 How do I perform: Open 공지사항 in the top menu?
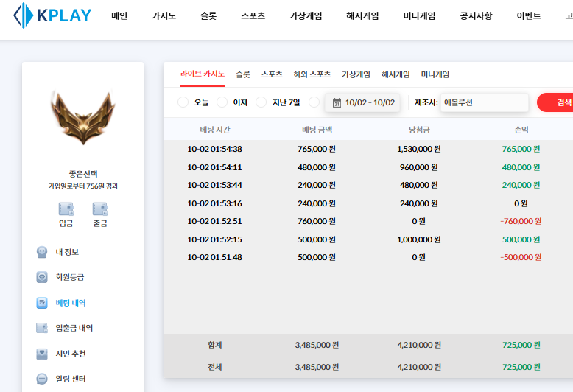pyautogui.click(x=476, y=16)
